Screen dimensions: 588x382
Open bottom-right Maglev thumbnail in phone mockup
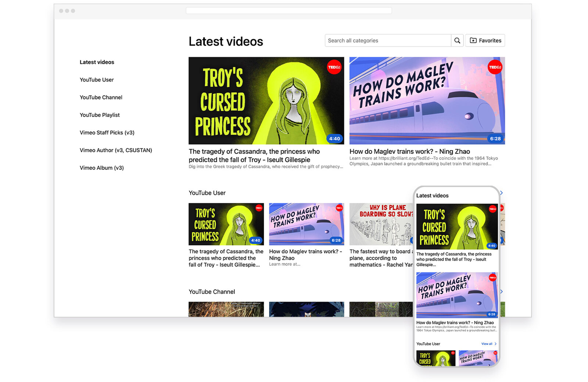[478, 358]
